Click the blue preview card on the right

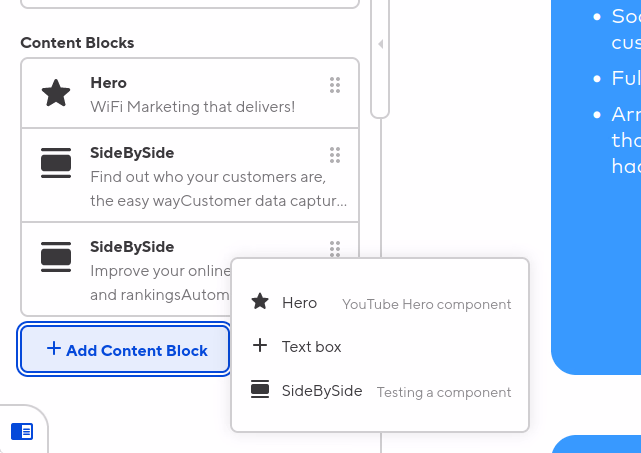pyautogui.click(x=596, y=200)
